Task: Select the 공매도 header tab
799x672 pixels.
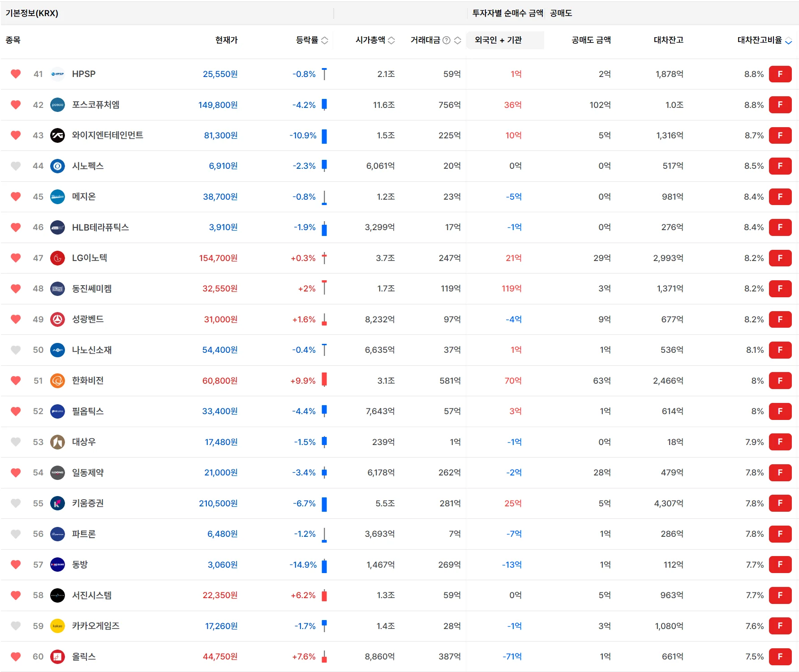Action: pyautogui.click(x=561, y=13)
